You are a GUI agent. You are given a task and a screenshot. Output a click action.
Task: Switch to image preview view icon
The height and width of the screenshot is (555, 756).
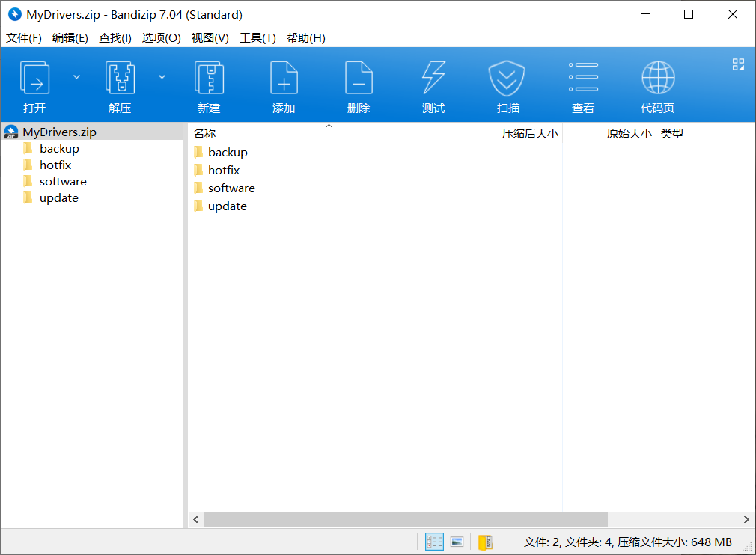click(x=457, y=542)
